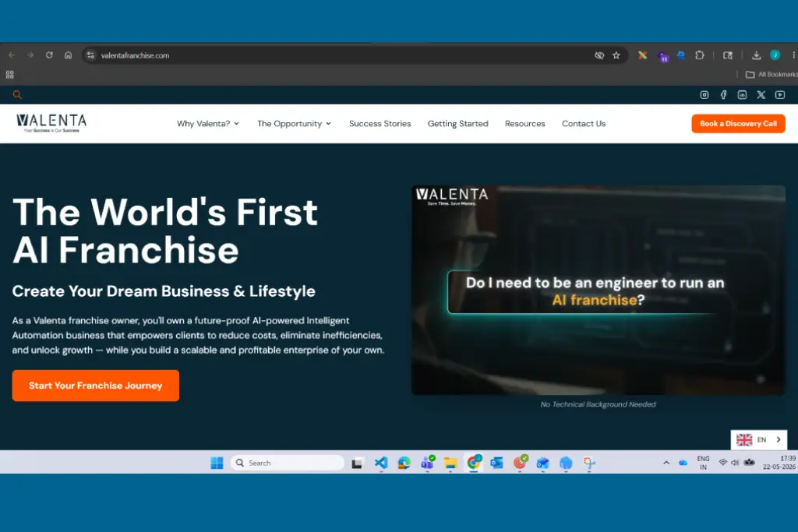Image resolution: width=798 pixels, height=532 pixels.
Task: Open Task View on the taskbar
Action: point(357,463)
